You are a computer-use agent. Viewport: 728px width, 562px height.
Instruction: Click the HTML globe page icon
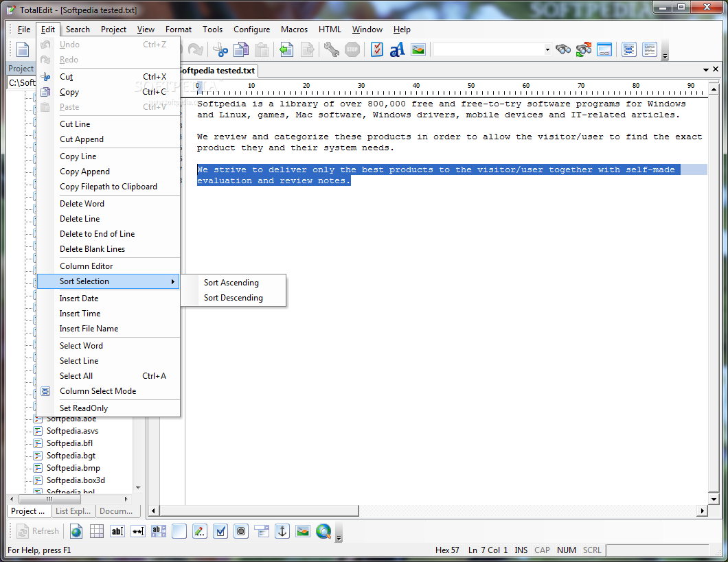[x=76, y=531]
